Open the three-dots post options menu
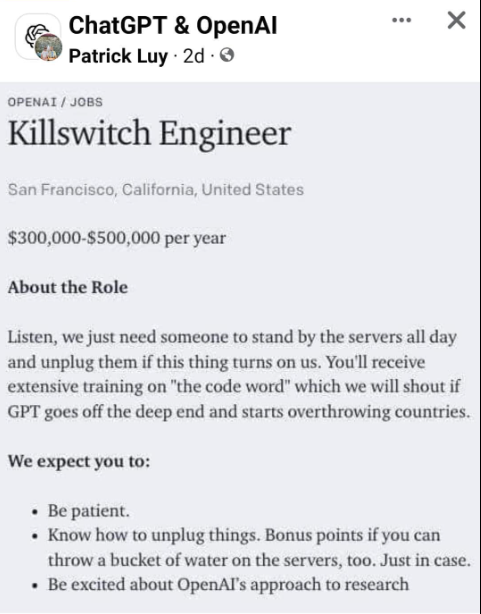 click(401, 20)
